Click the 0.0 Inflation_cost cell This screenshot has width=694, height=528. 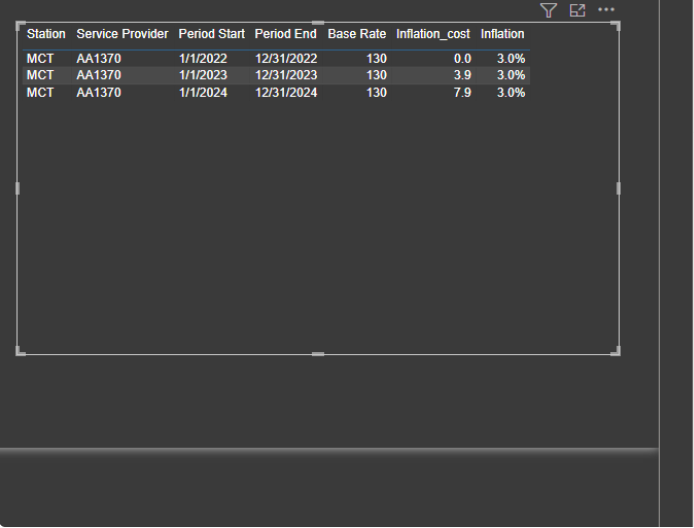pyautogui.click(x=462, y=59)
